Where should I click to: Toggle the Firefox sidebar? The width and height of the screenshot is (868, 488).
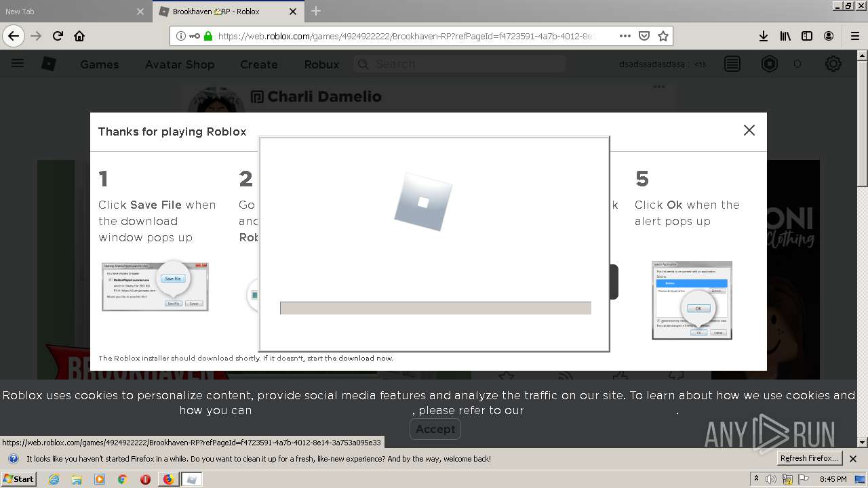pyautogui.click(x=807, y=36)
